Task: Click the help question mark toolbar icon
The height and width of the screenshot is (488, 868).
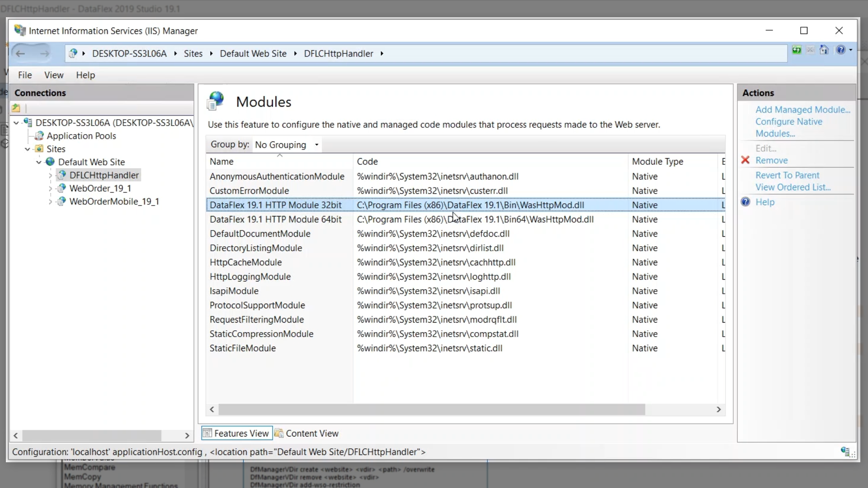Action: point(840,50)
